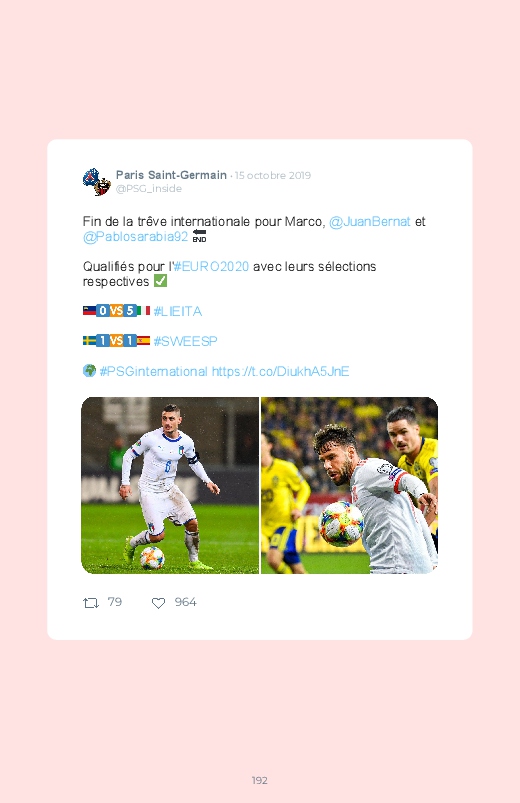Open the Spain versus Sweden photo
Screen dimensions: 520x803
click(x=349, y=485)
